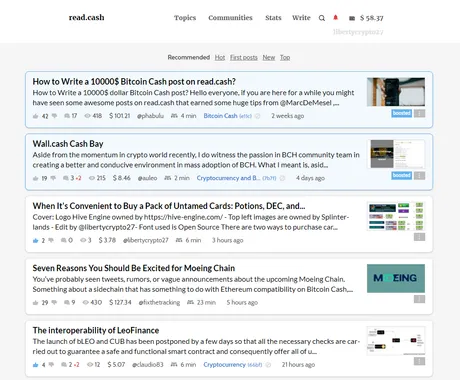Switch to the Top feed tab
Viewport: 460px width, 380px height.
[285, 57]
